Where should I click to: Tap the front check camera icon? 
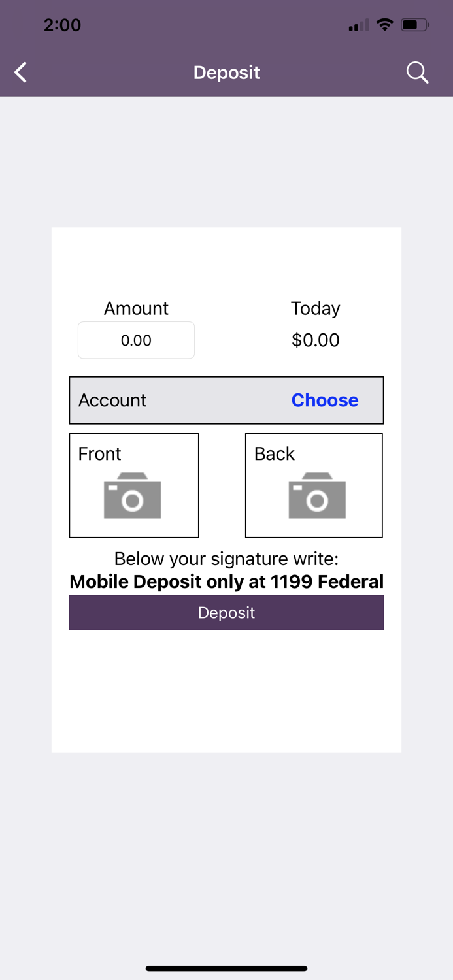pos(133,495)
